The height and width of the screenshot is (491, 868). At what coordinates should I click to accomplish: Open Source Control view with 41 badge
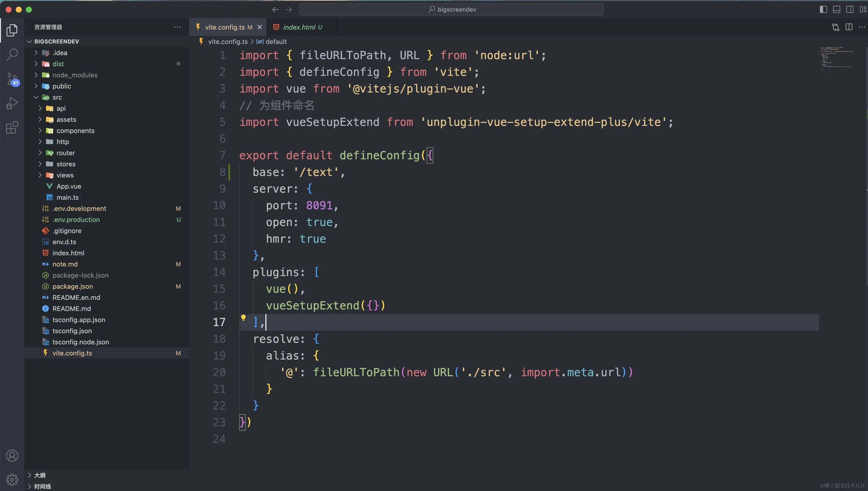12,79
